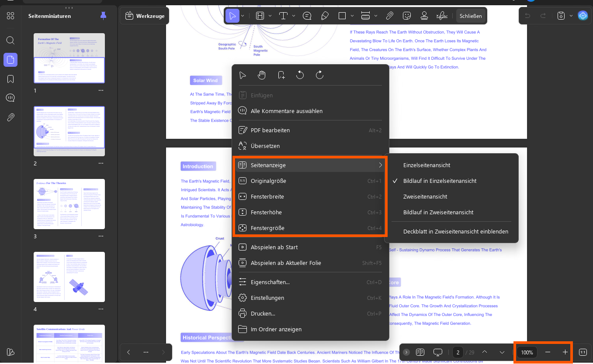
Task: Toggle Deckblatt in Zweiseitenansicht einblenden
Action: point(455,231)
